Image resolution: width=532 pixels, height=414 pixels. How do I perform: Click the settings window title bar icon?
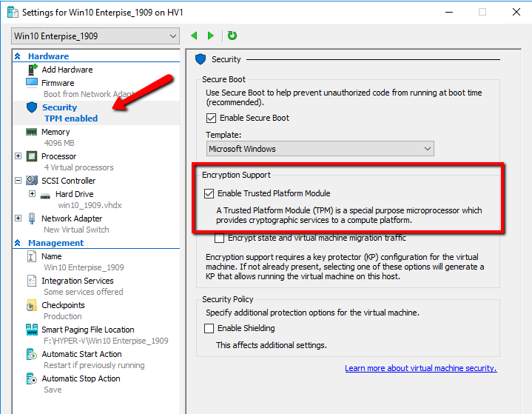pyautogui.click(x=13, y=13)
